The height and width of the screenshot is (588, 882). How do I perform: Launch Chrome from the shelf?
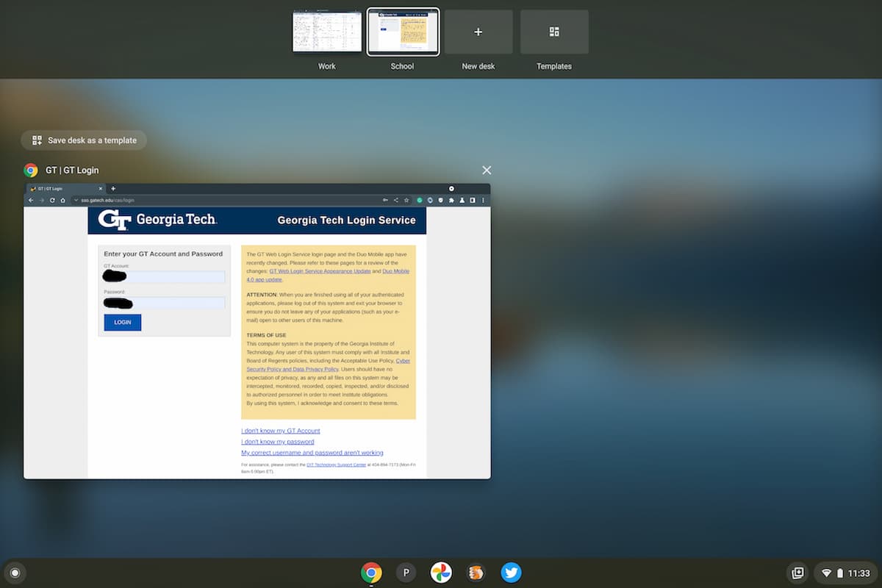tap(371, 573)
